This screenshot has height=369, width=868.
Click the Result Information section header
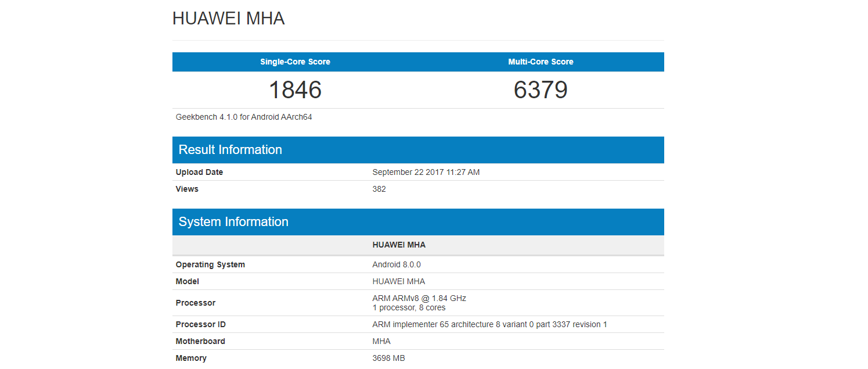click(418, 150)
